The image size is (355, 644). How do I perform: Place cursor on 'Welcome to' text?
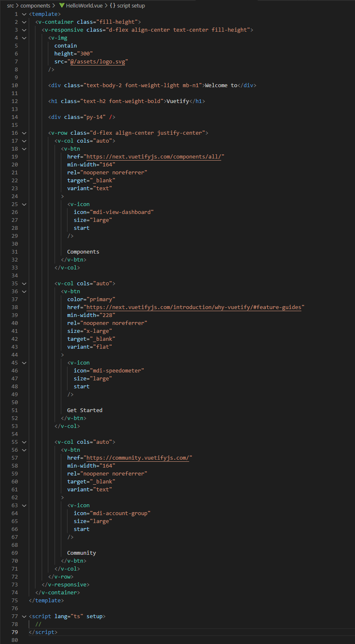(x=221, y=86)
